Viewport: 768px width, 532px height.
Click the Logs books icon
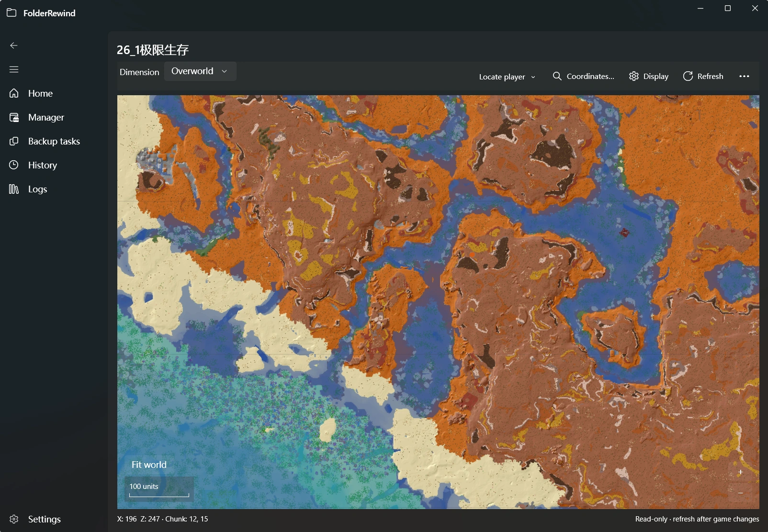(x=14, y=189)
